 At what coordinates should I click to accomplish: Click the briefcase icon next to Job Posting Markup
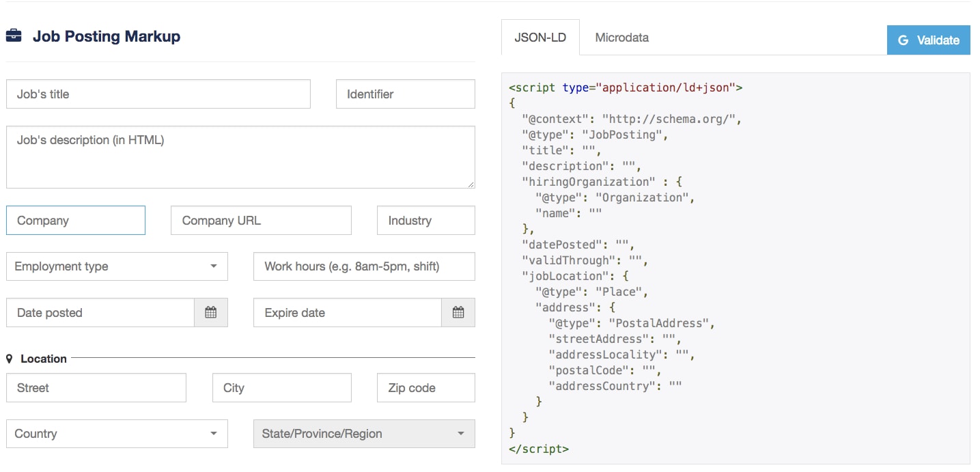pyautogui.click(x=15, y=37)
